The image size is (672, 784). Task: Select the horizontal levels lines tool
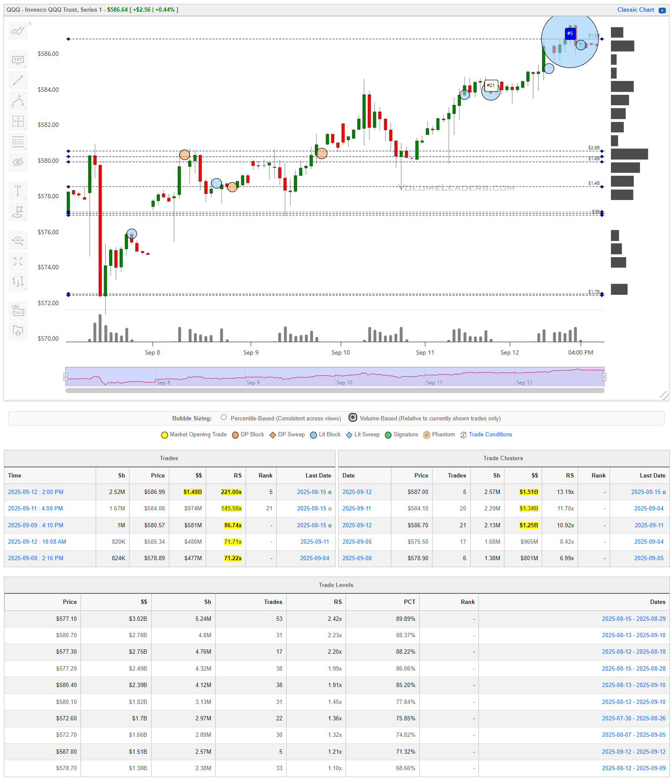(x=18, y=142)
